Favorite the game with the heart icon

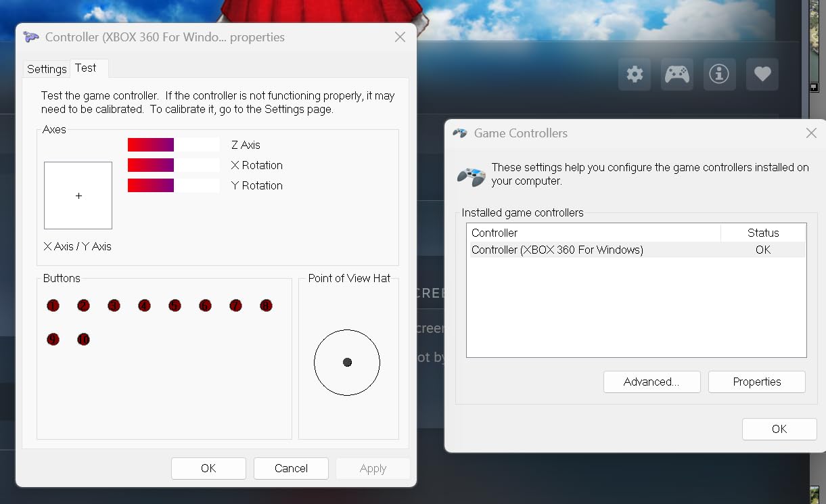click(x=762, y=74)
